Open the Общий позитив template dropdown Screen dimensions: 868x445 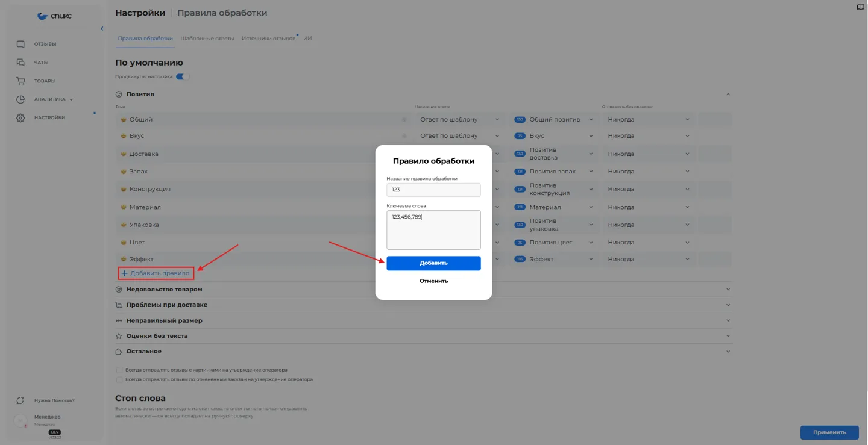click(x=555, y=119)
